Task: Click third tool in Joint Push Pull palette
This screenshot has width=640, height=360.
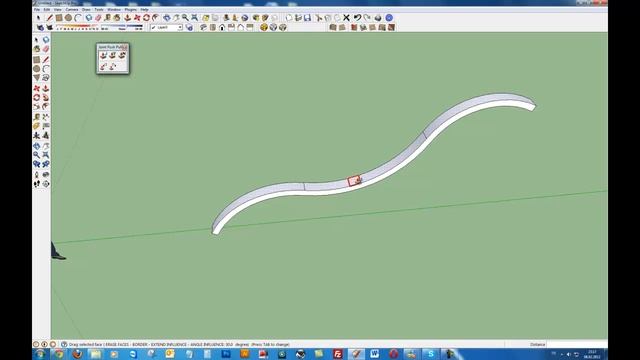Action: point(122,56)
